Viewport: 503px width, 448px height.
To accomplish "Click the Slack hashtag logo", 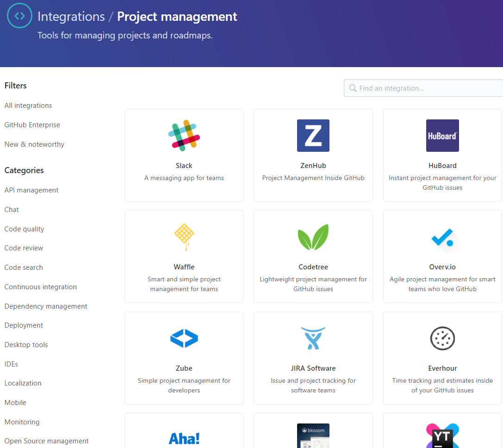I will (x=184, y=136).
